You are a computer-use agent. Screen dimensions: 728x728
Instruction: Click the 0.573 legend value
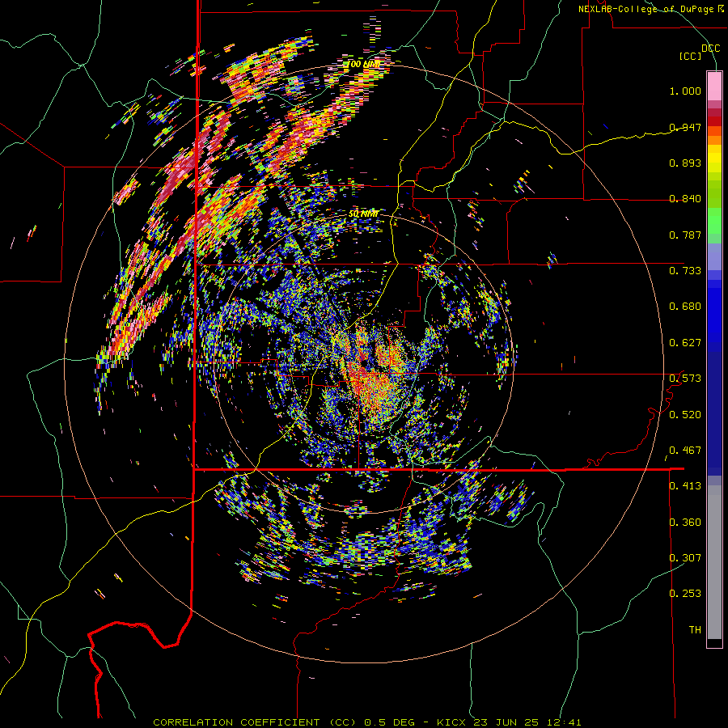[x=685, y=379]
